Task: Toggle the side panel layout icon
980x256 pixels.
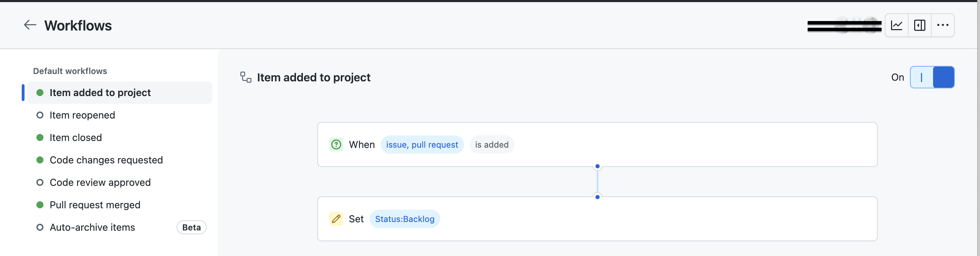Action: [x=919, y=26]
